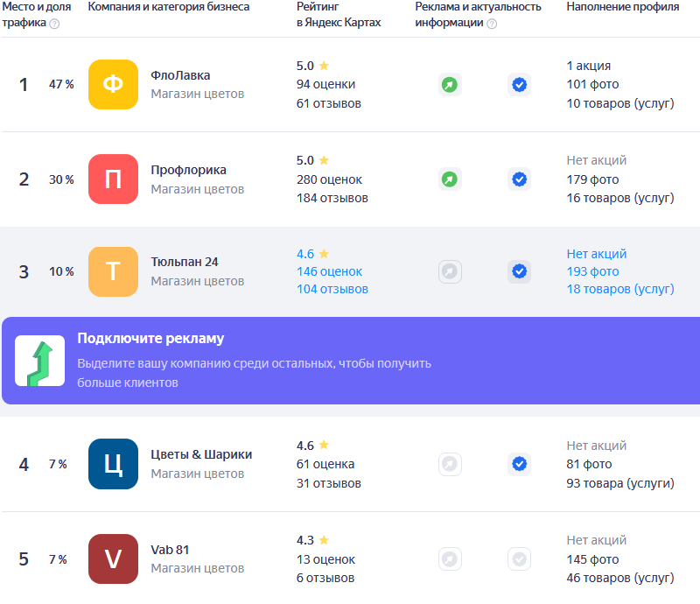Click the 'Нет акций' link for Тюльпан 24
Screen dimensions: 700x604
597,254
